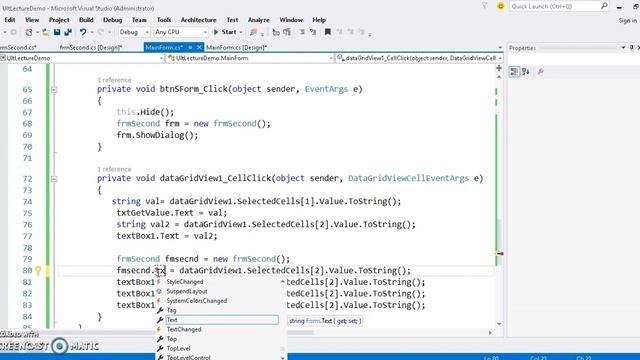Open the document tab list dropdown arrow

[x=500, y=47]
